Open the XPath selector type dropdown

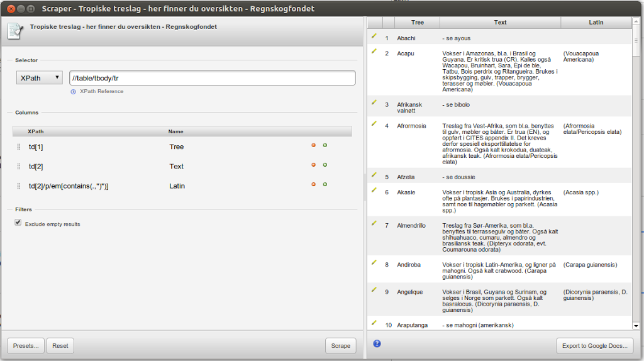coord(40,78)
